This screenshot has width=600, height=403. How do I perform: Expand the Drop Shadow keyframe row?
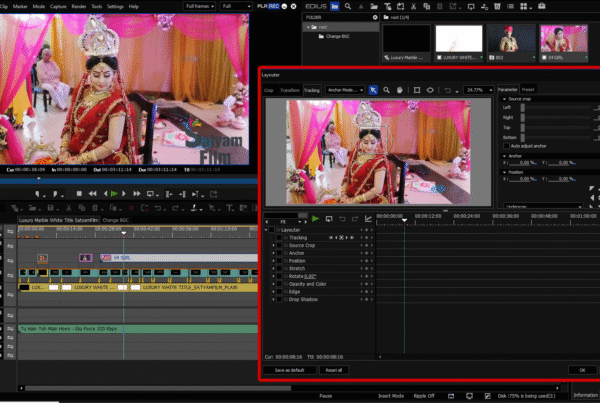(x=273, y=299)
